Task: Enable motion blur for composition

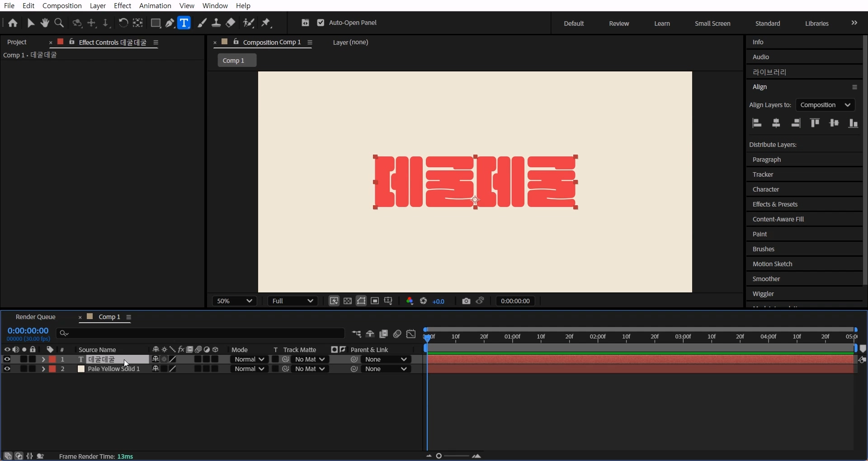Action: pyautogui.click(x=397, y=334)
